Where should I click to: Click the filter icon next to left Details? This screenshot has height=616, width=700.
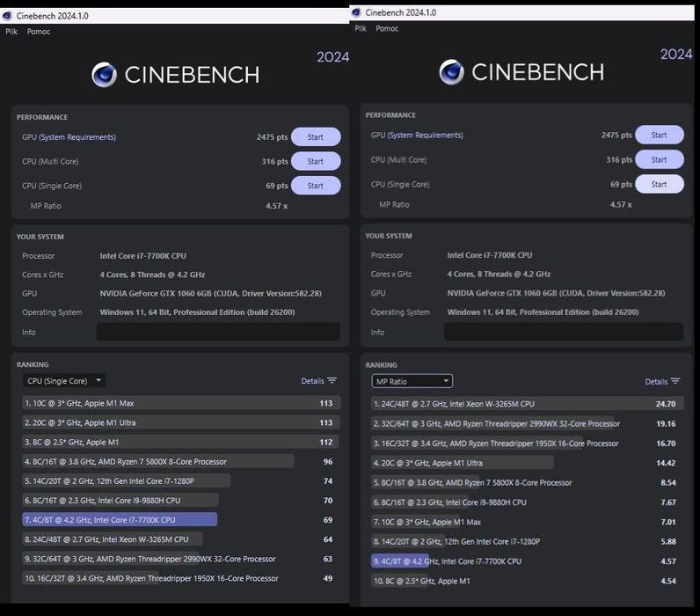332,380
